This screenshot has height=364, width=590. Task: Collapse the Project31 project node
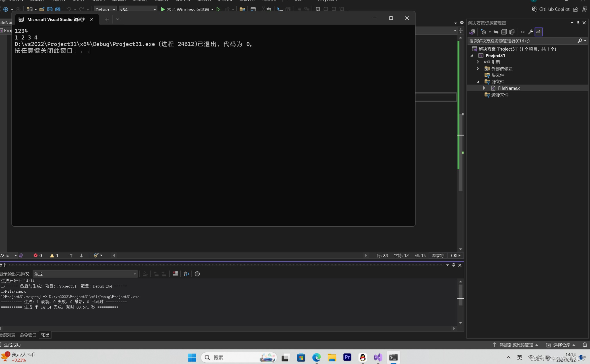(472, 55)
